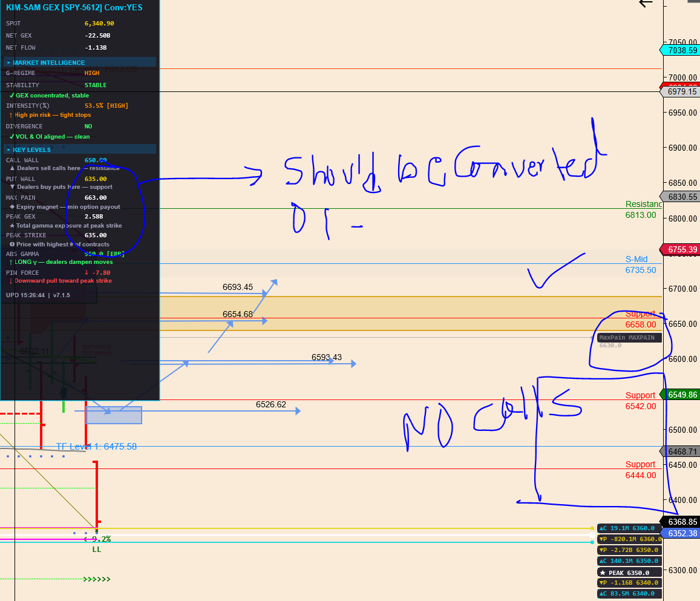Select the call 19.1M 6360.0 tag
Screen dimensions: 700x601
point(629,528)
